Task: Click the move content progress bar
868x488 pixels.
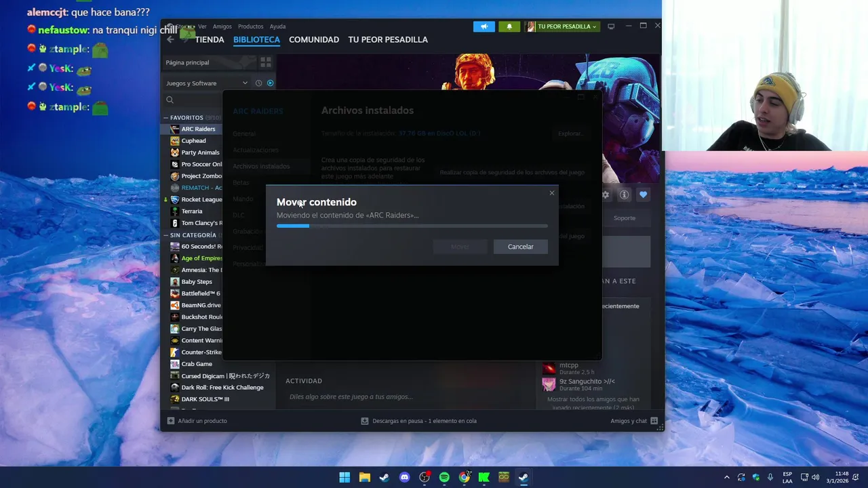Action: 412,226
